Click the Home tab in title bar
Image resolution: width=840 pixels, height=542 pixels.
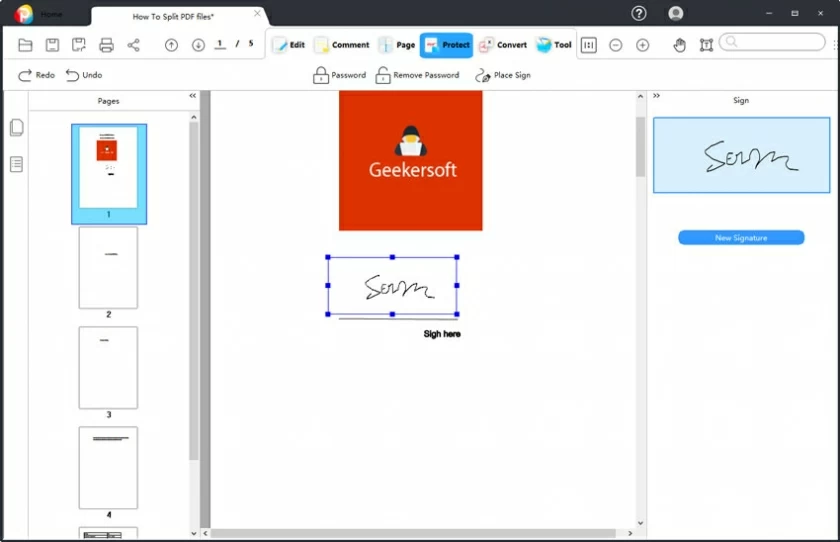(x=51, y=14)
